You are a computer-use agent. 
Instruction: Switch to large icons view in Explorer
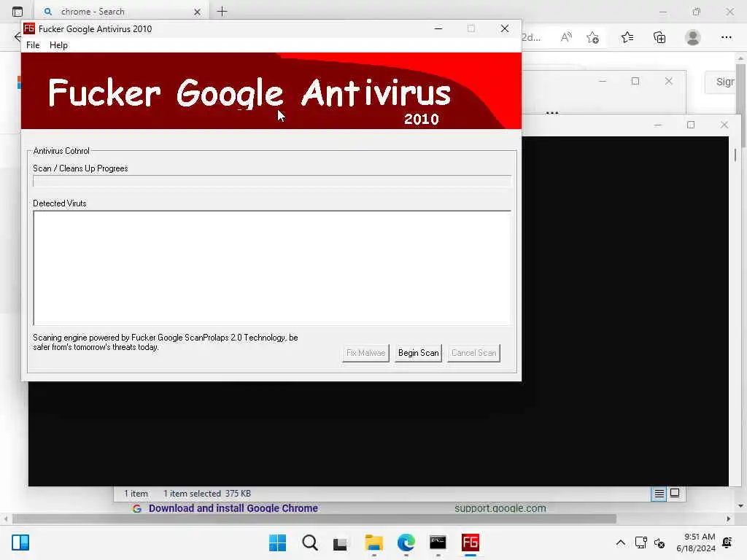[675, 494]
